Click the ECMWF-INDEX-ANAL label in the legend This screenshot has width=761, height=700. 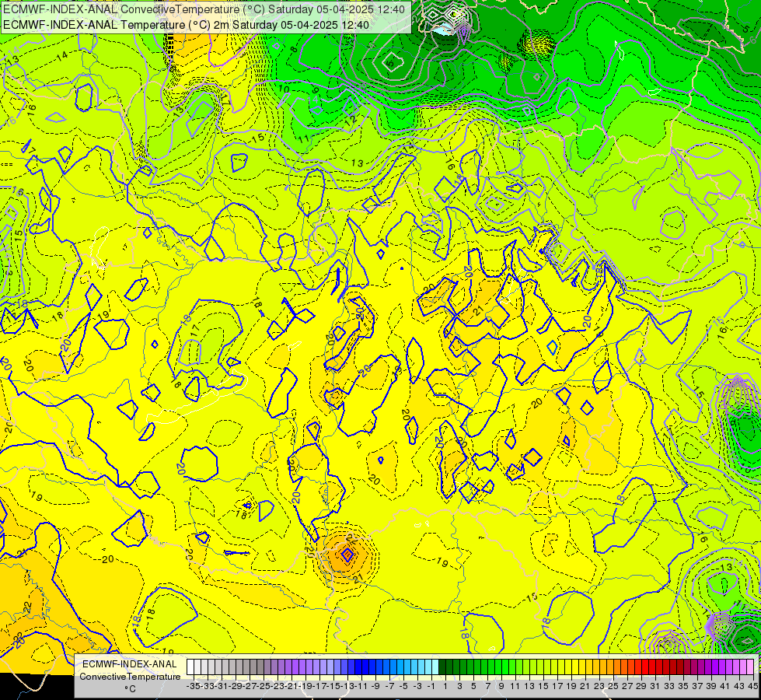[130, 664]
